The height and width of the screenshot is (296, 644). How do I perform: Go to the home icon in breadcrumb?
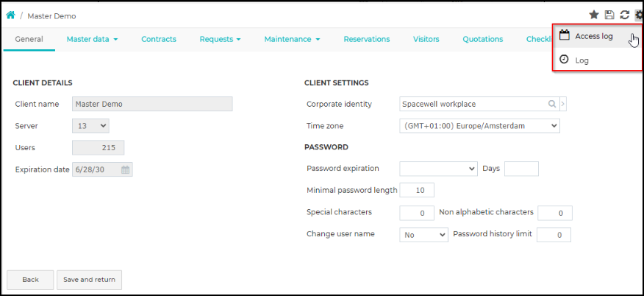11,15
